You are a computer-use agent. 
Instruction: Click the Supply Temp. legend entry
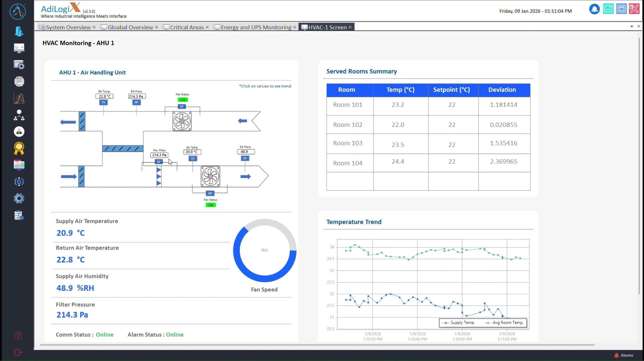[x=459, y=323]
